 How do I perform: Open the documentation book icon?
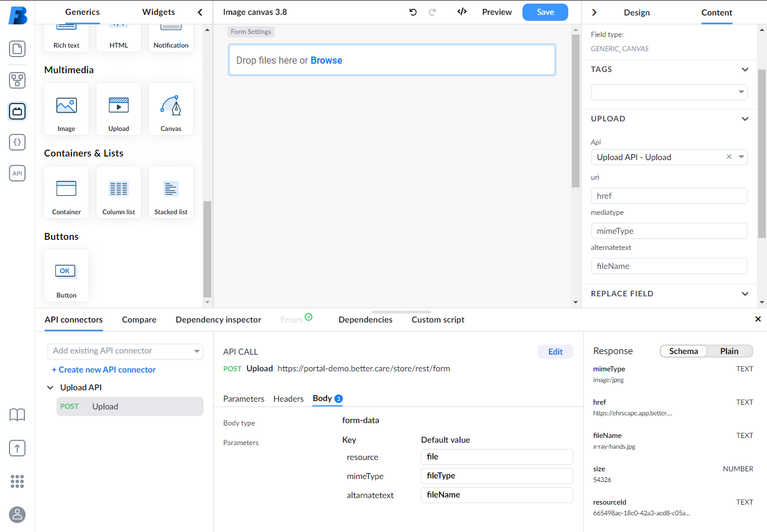[x=17, y=415]
